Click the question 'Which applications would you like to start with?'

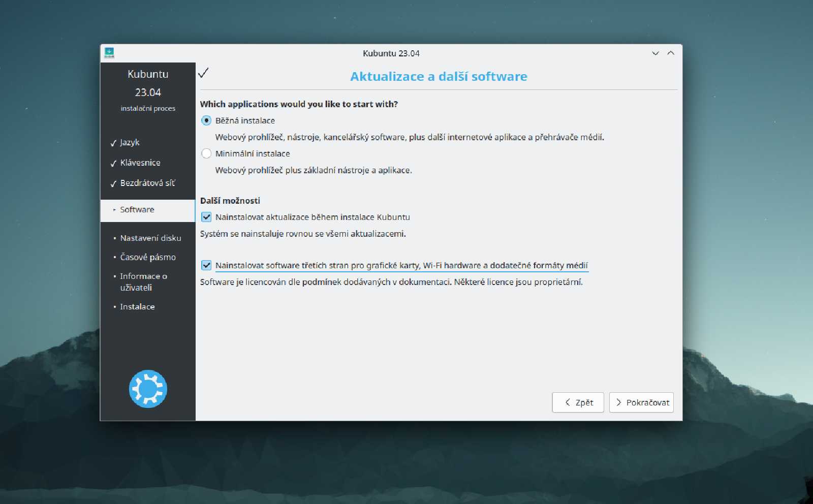299,104
